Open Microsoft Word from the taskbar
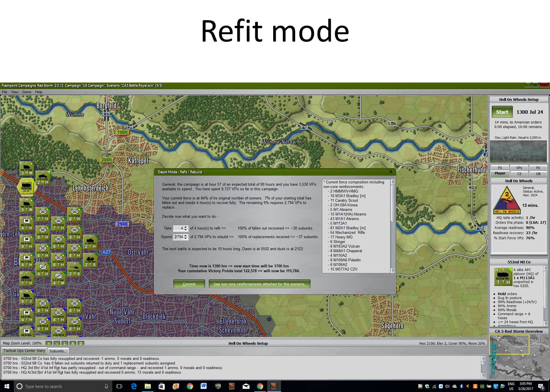 click(x=203, y=386)
